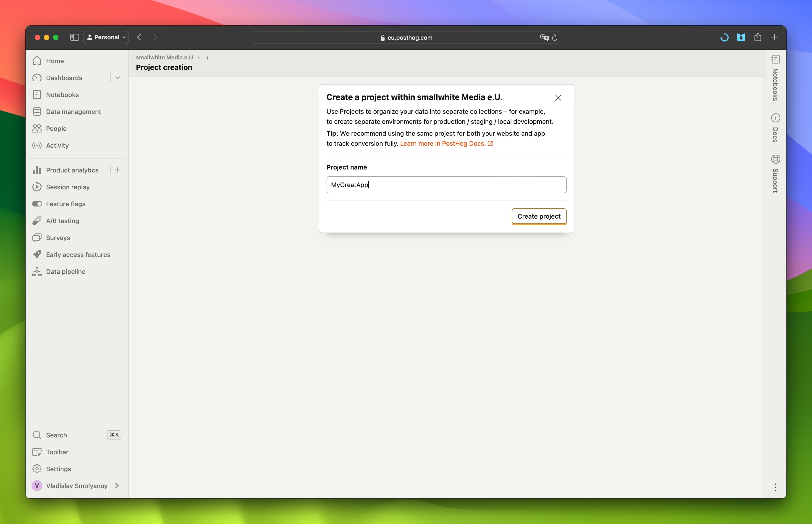Open Search in the sidebar
This screenshot has width=812, height=524.
coord(77,435)
